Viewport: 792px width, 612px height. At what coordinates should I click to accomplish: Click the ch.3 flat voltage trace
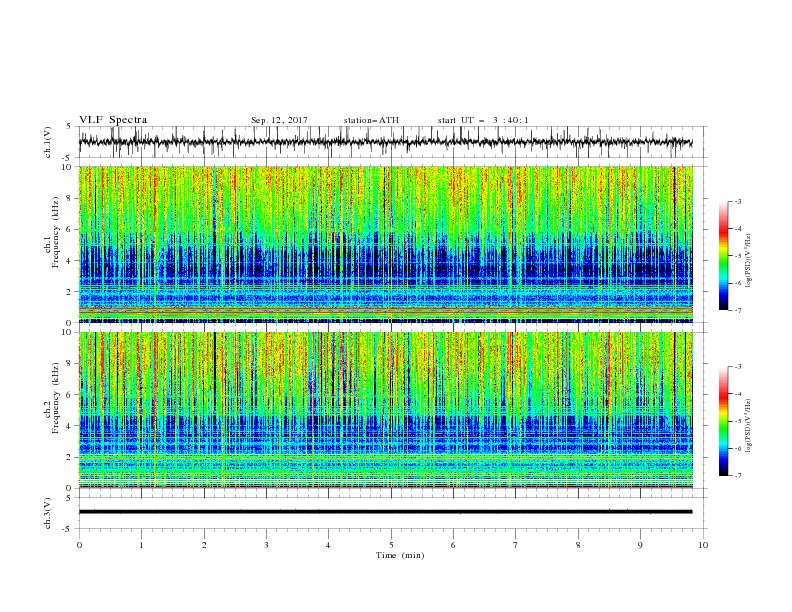click(x=385, y=512)
